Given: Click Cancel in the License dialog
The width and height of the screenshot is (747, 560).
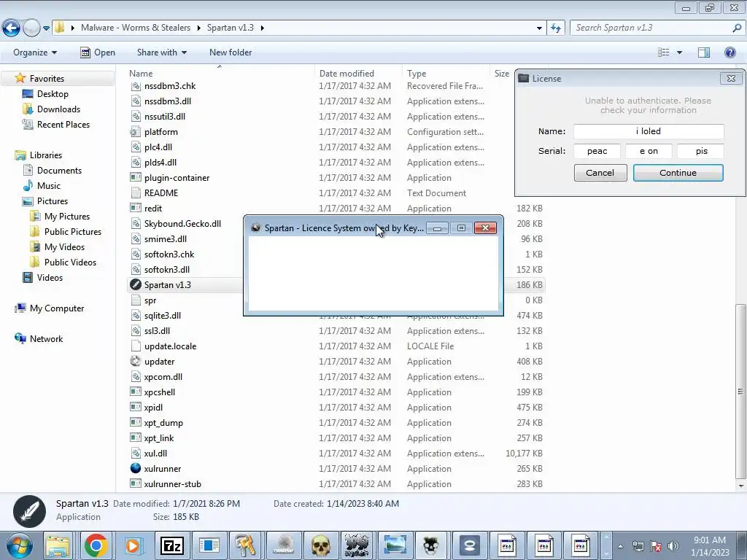Looking at the screenshot, I should [x=600, y=173].
